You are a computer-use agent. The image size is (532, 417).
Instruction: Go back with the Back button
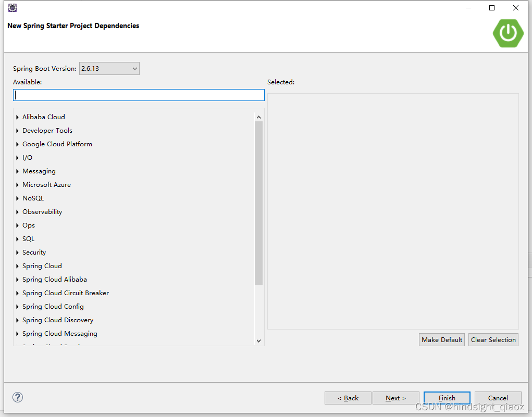pos(348,398)
